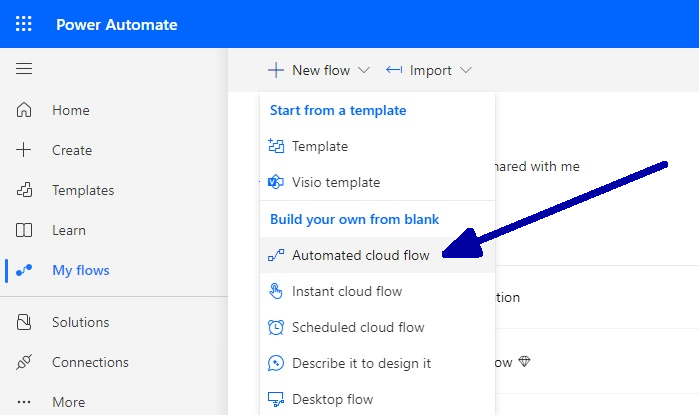The height and width of the screenshot is (415, 699).
Task: Click the Scheduled cloud flow clock icon
Action: pyautogui.click(x=276, y=327)
